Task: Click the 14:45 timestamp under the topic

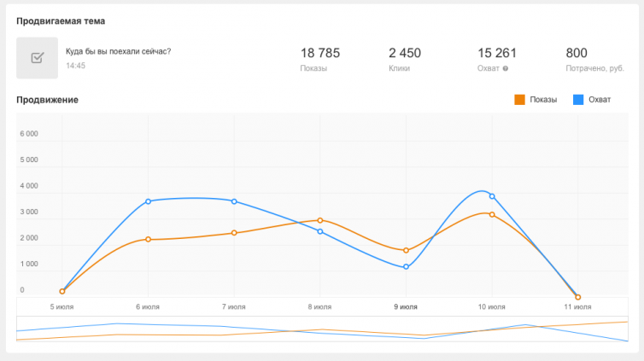Action: [x=75, y=65]
